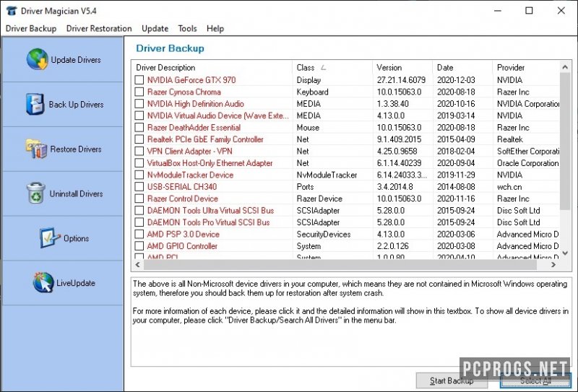Screen dimensions: 578x392
Task: Open the Driver Restoration menu
Action: pyautogui.click(x=99, y=28)
